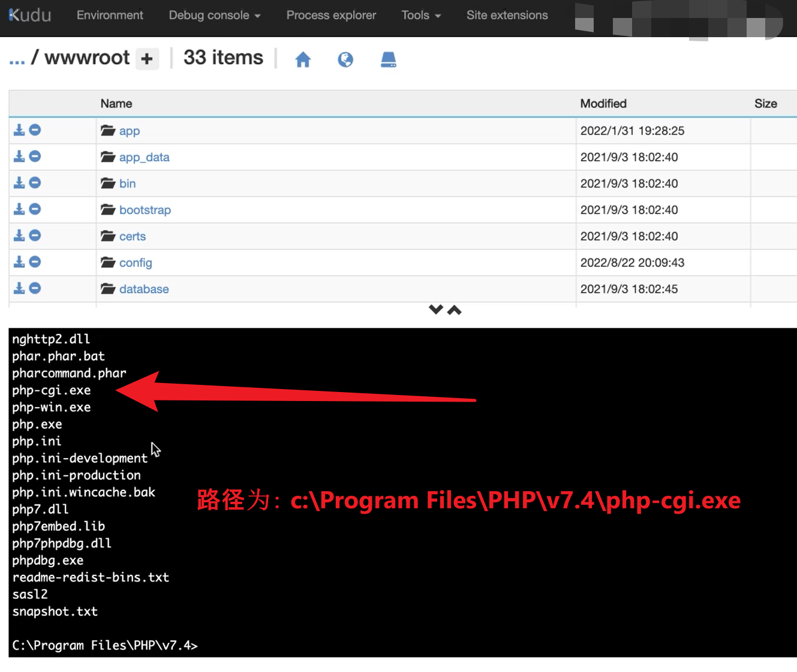Image resolution: width=797 pixels, height=672 pixels.
Task: Open the Environment menu item
Action: 110,16
